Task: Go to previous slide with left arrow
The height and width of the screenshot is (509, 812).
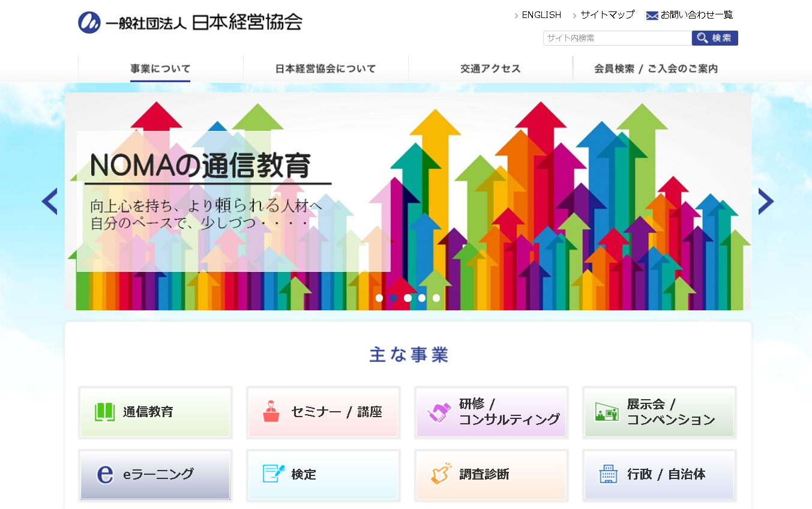Action: (x=49, y=202)
